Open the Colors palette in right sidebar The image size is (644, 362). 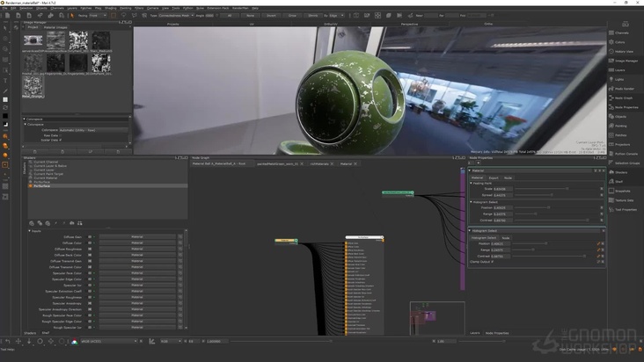pyautogui.click(x=620, y=42)
